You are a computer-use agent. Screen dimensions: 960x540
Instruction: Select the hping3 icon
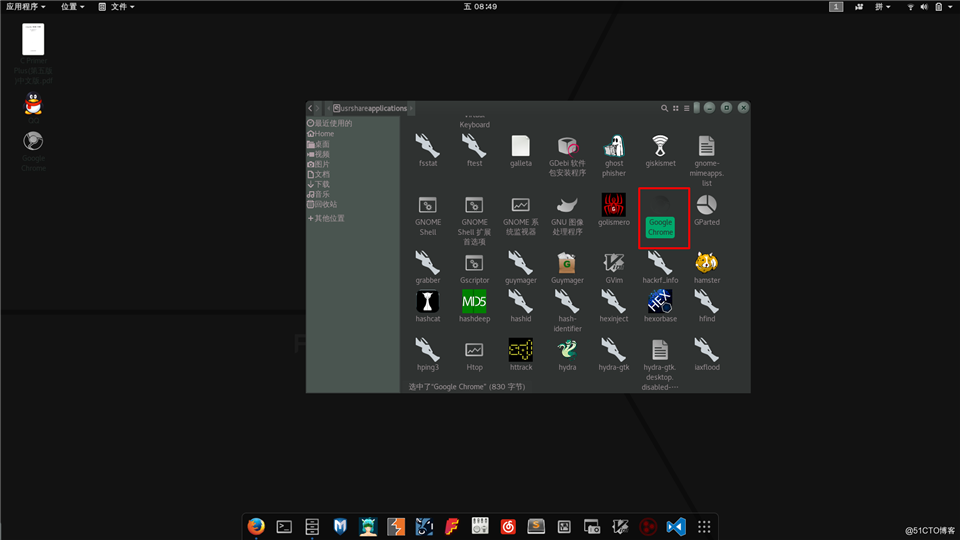tap(427, 350)
